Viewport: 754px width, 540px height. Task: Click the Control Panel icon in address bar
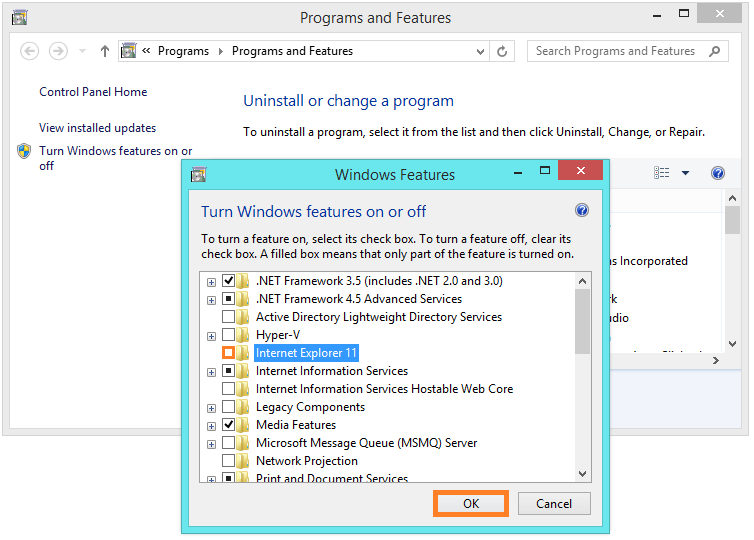tap(128, 50)
